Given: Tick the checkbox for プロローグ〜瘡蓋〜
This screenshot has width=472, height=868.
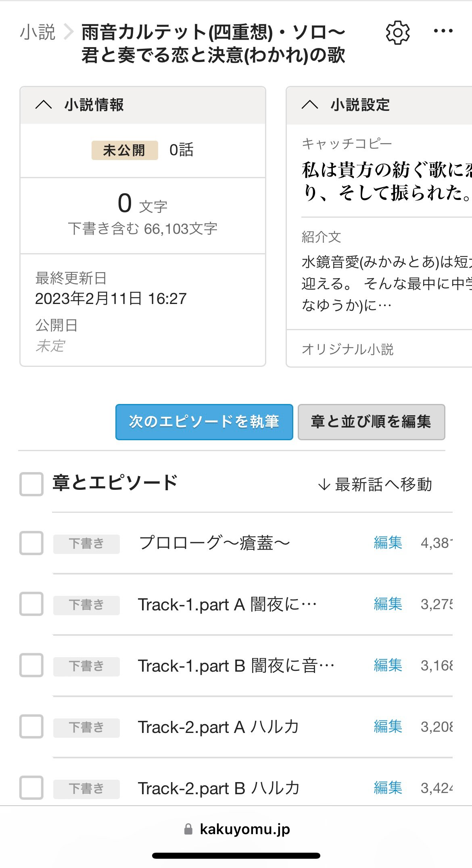Looking at the screenshot, I should point(31,543).
